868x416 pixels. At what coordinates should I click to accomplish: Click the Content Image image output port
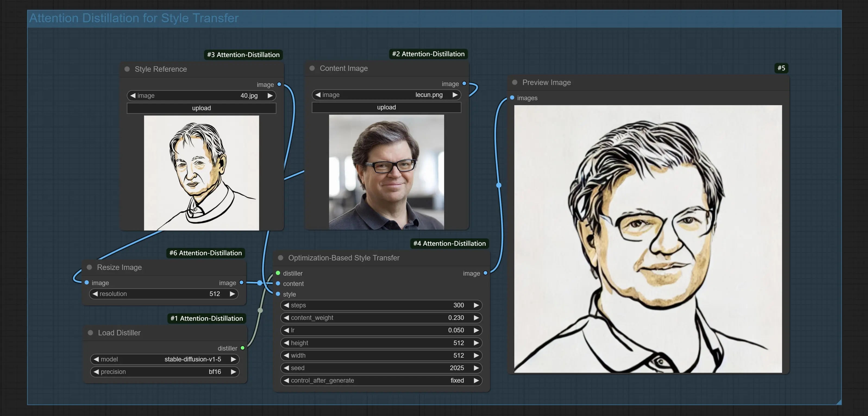click(x=464, y=84)
